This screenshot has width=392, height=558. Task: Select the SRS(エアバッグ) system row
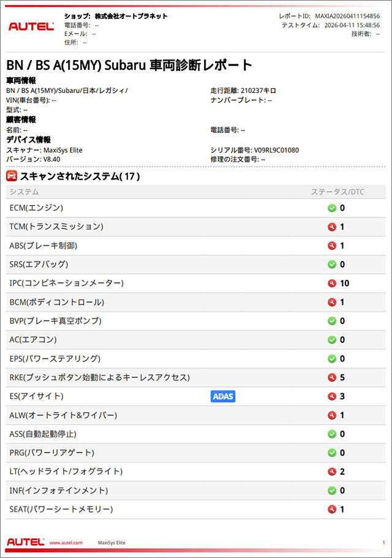coord(195,265)
